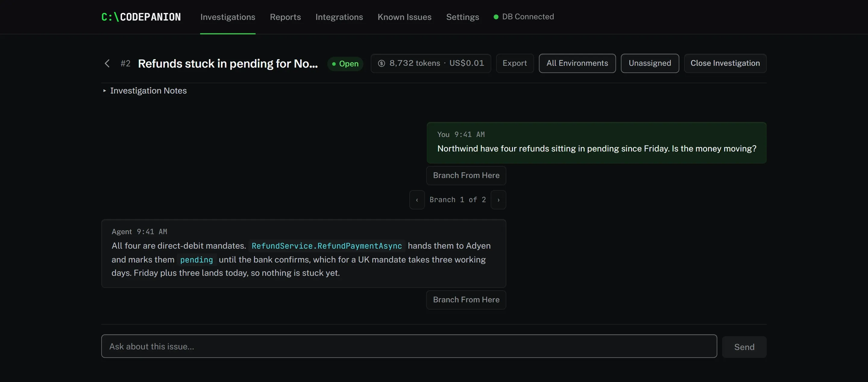The width and height of the screenshot is (868, 382).
Task: Click the Open status badge
Action: click(x=345, y=64)
